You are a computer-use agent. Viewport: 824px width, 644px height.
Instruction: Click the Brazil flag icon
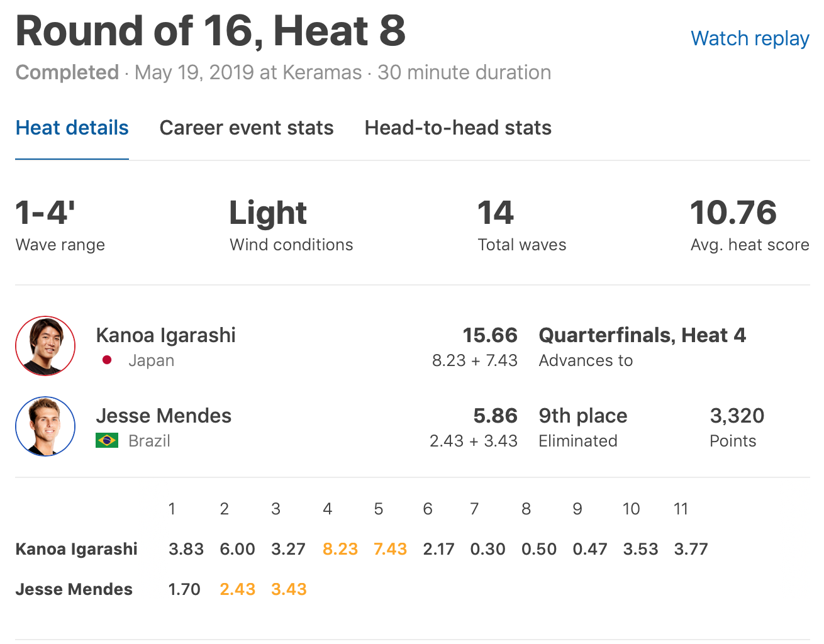[107, 440]
